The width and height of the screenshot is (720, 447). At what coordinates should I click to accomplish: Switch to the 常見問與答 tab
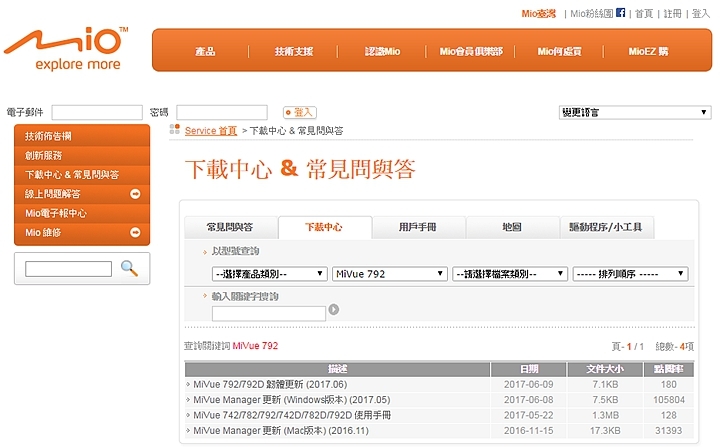(231, 227)
